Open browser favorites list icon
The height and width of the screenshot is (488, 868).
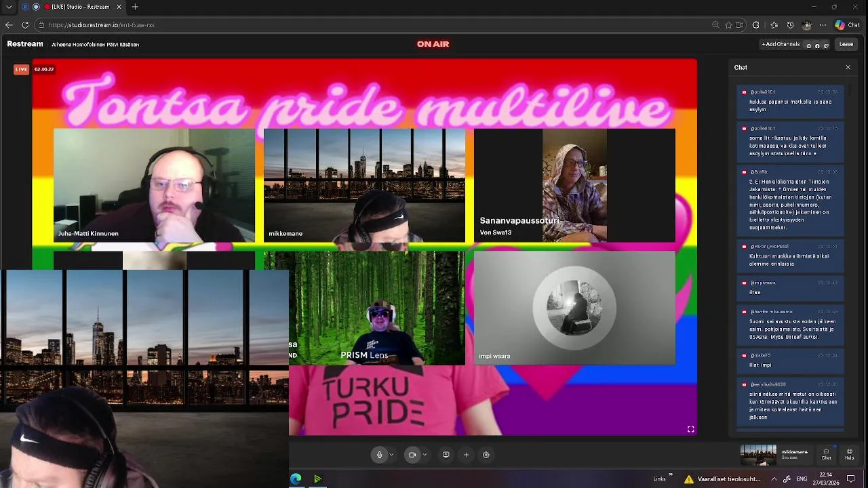(x=774, y=25)
